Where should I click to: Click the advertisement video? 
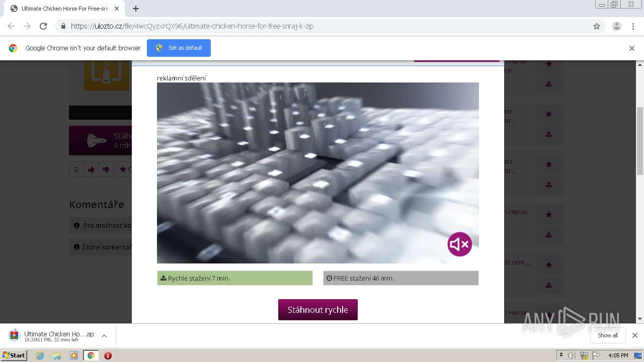317,173
